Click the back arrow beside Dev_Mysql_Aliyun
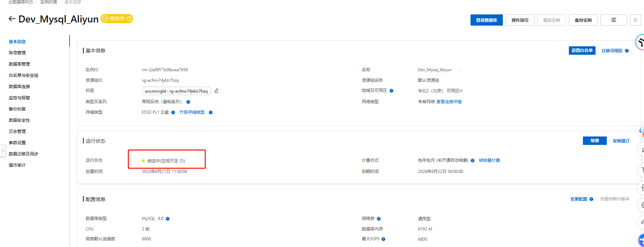This screenshot has width=644, height=247. [x=12, y=19]
